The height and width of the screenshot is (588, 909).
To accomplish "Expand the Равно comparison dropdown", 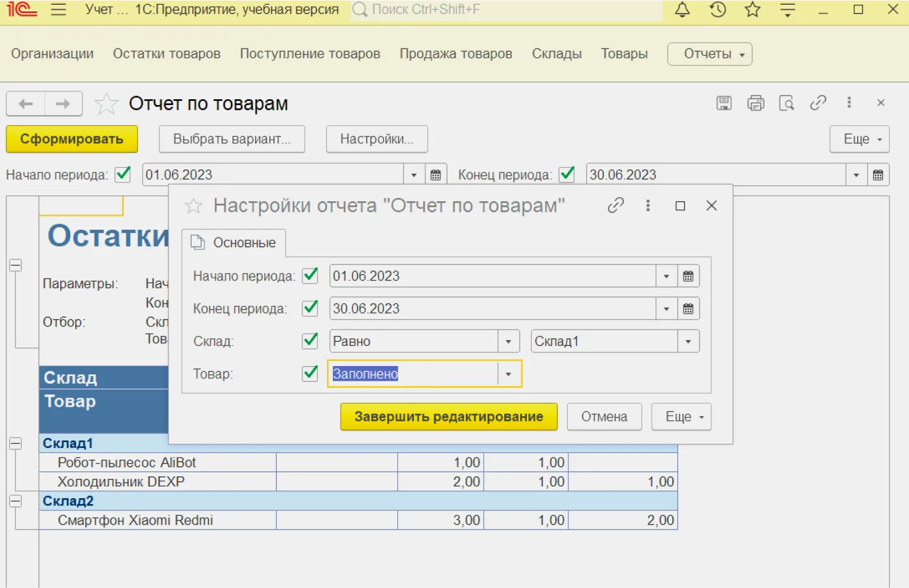I will click(x=508, y=341).
